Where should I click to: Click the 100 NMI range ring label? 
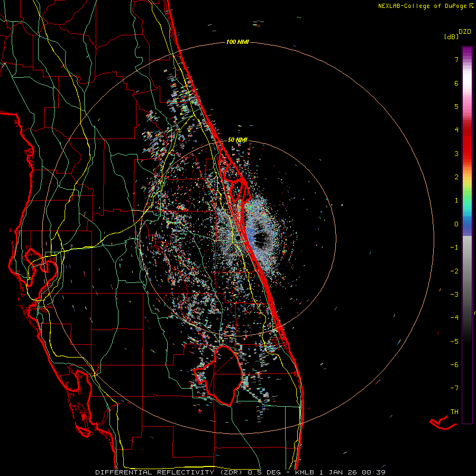[x=237, y=42]
